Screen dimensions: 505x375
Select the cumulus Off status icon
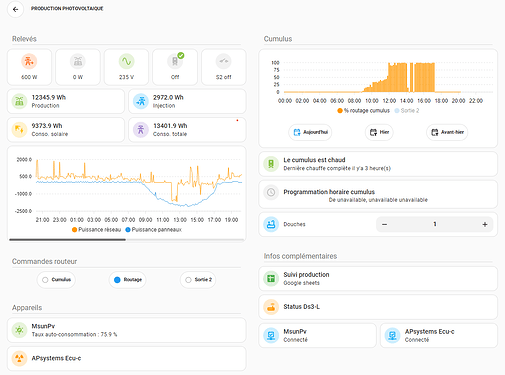pos(175,61)
